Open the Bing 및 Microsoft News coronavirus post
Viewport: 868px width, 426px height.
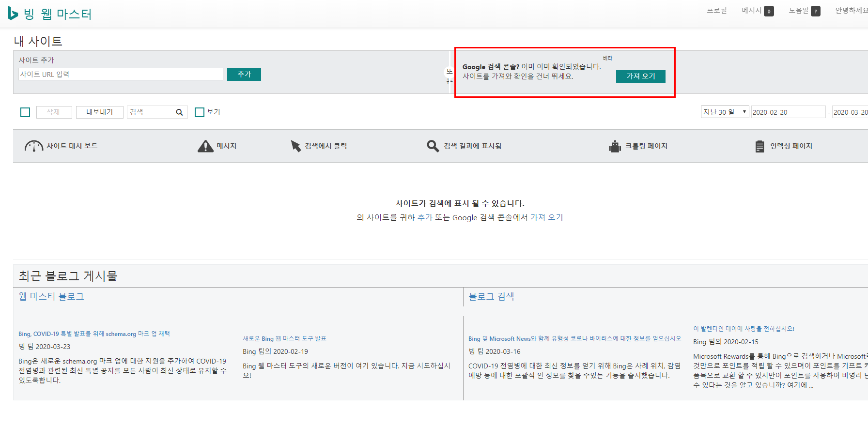(574, 338)
